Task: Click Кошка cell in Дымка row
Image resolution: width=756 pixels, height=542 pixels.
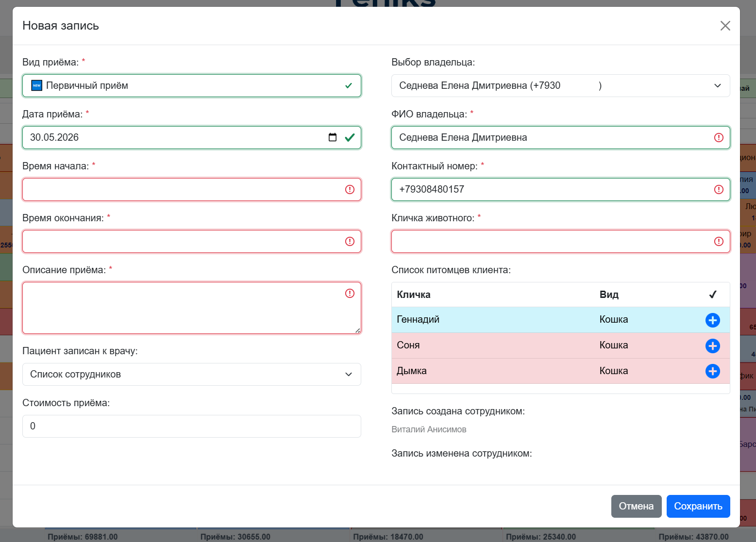Action: point(614,371)
